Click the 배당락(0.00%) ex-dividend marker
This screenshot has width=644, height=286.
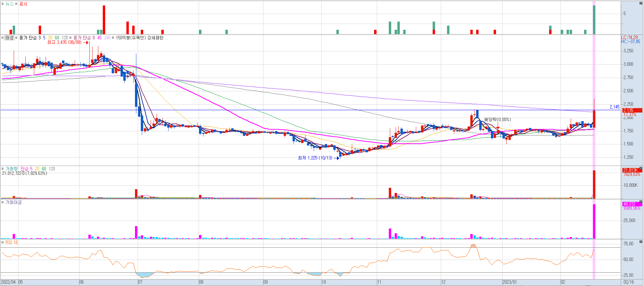coord(497,119)
